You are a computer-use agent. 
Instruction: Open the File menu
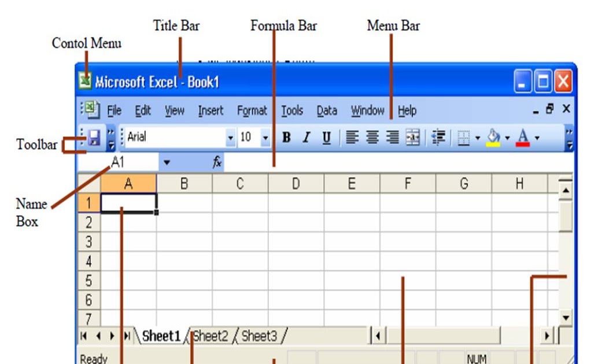pos(114,110)
